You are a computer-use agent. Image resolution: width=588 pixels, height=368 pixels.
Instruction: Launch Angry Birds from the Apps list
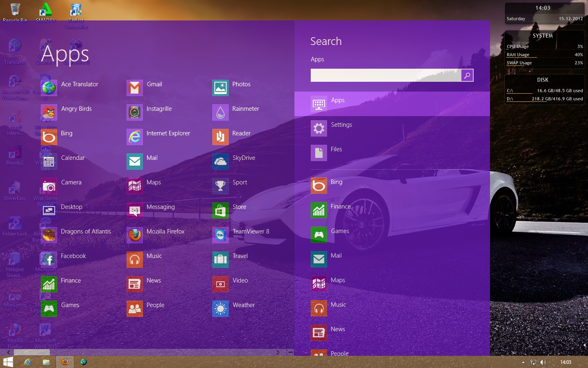pos(49,112)
